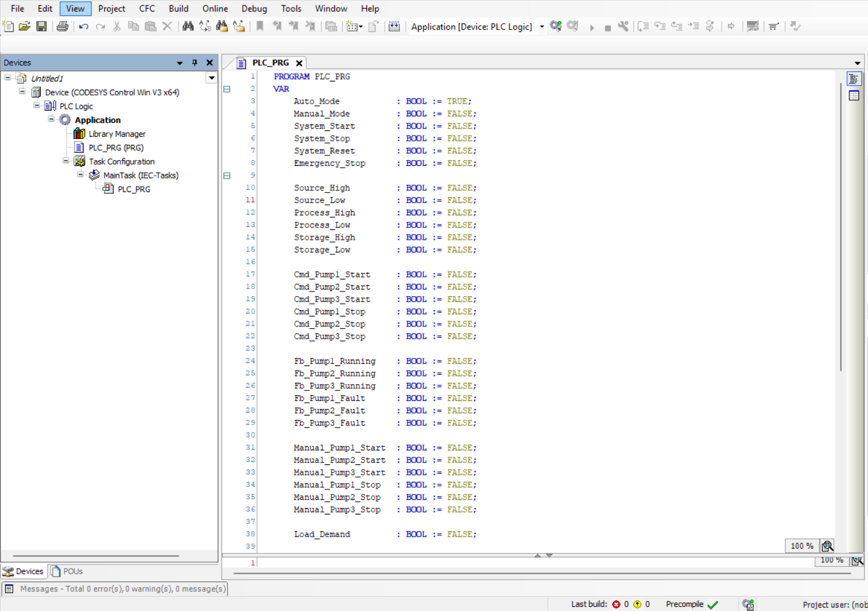Switch to the POUs tab

pyautogui.click(x=67, y=571)
